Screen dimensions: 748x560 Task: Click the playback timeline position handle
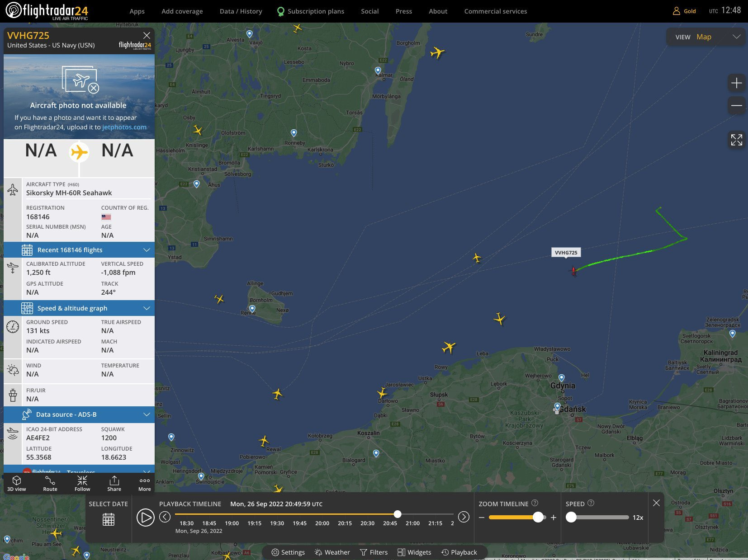pyautogui.click(x=398, y=514)
